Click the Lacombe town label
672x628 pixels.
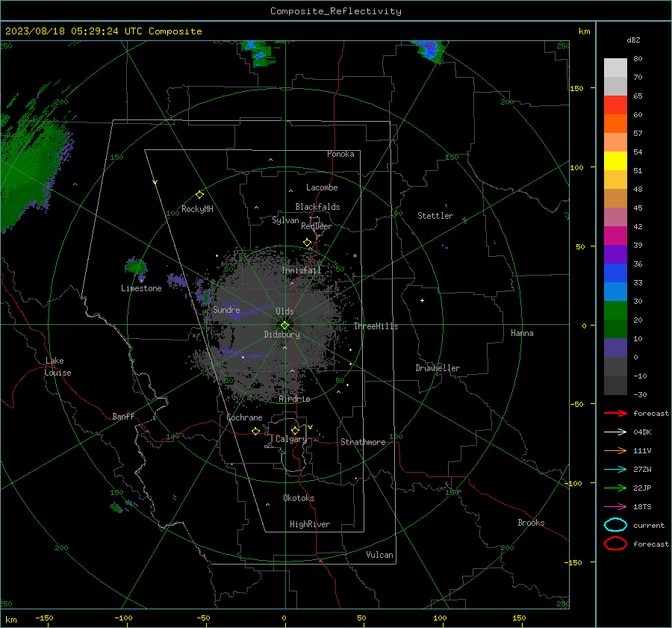pyautogui.click(x=322, y=187)
